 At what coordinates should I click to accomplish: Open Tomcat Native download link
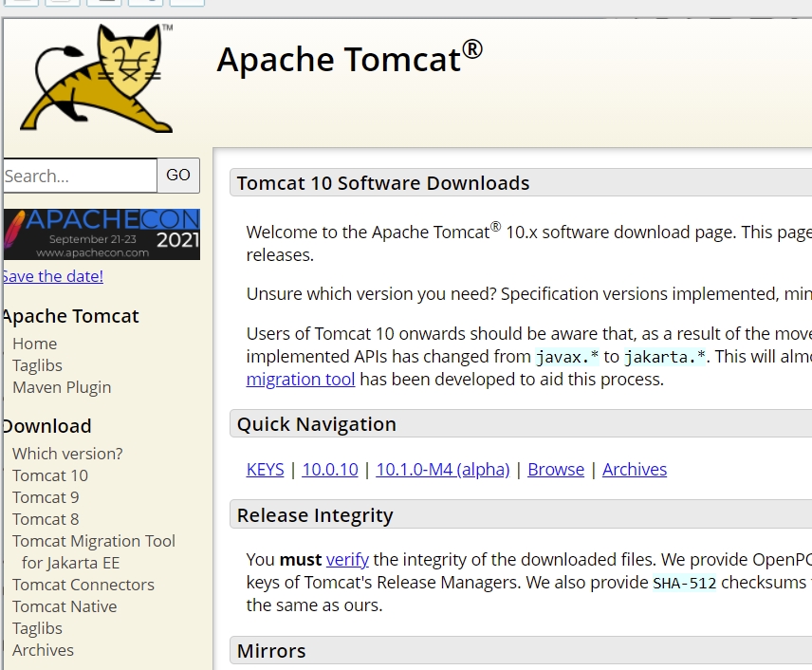[65, 606]
